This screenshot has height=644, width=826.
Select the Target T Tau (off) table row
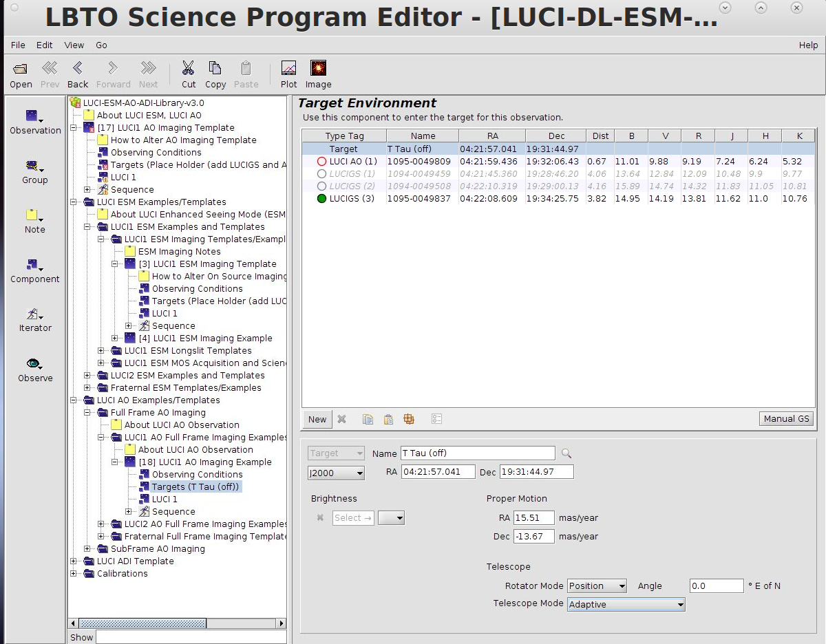[x=558, y=149]
